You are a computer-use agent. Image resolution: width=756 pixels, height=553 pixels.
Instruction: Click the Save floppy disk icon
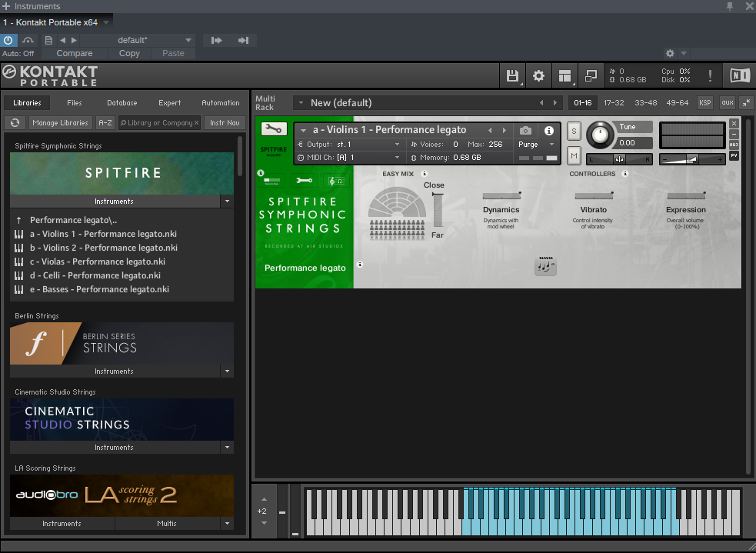point(512,75)
